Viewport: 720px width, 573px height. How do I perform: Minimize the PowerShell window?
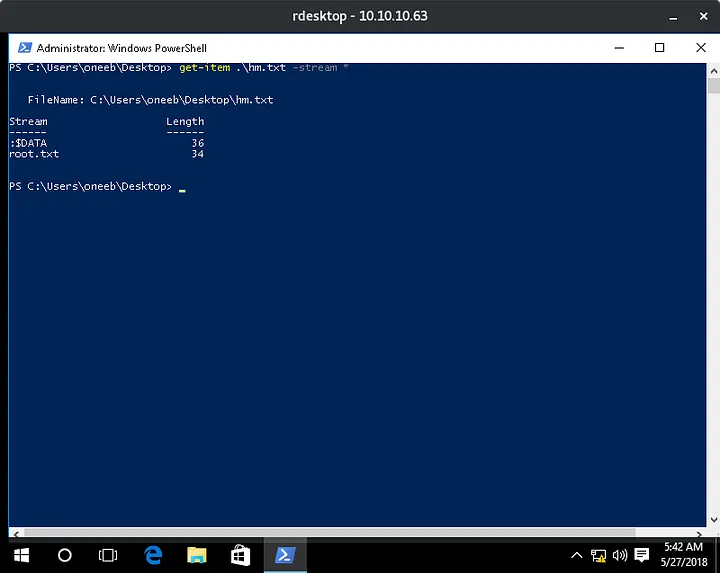pos(614,47)
